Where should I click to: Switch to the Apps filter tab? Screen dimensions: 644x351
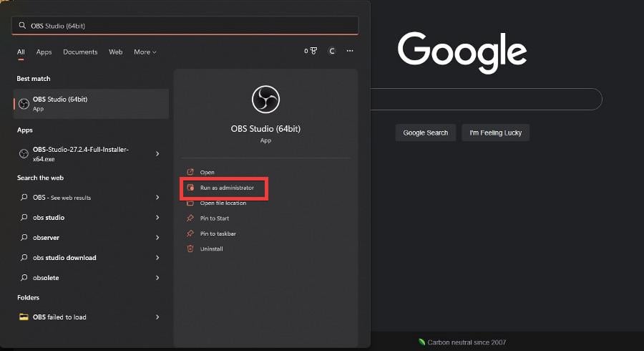pyautogui.click(x=44, y=52)
